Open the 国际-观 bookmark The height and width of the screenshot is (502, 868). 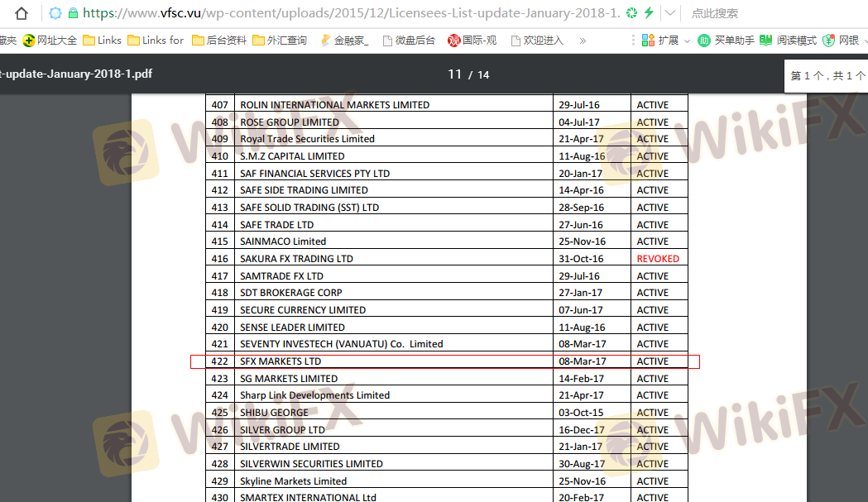pos(472,40)
